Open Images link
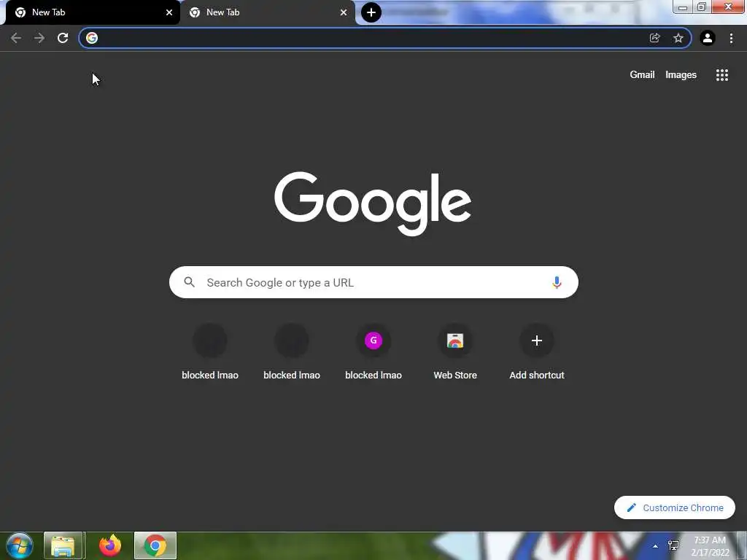Screen dimensions: 747x560 pos(681,75)
